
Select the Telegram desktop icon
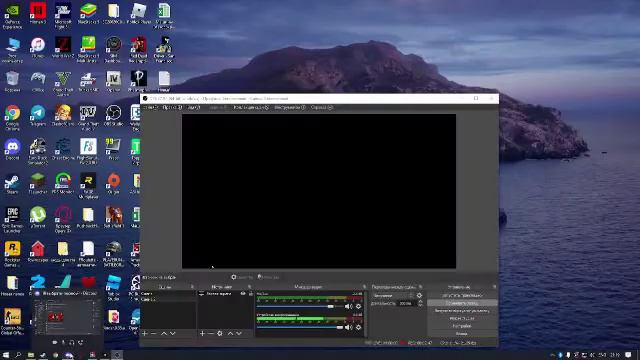(x=38, y=116)
